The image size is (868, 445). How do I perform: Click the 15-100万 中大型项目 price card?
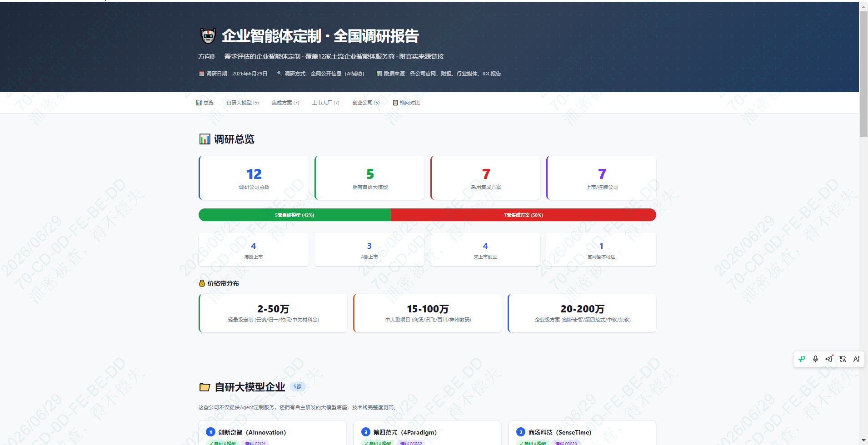[x=428, y=313]
